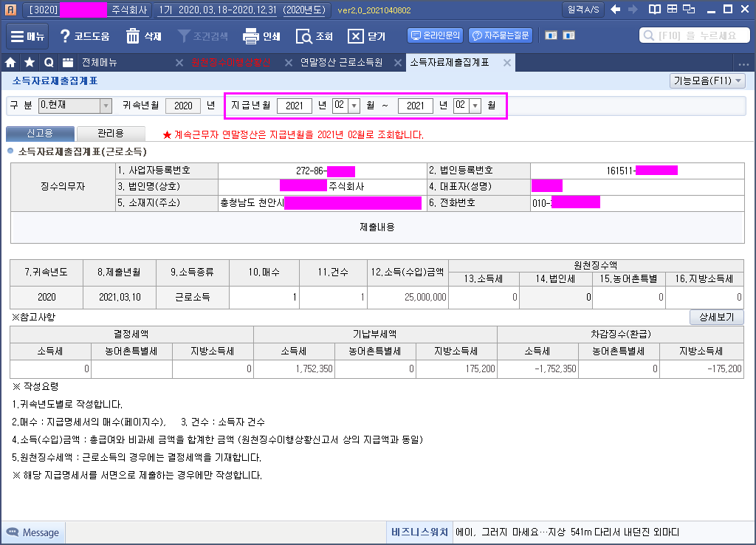Open the 자주묻는질문 button
This screenshot has height=545, width=756.
pos(501,35)
